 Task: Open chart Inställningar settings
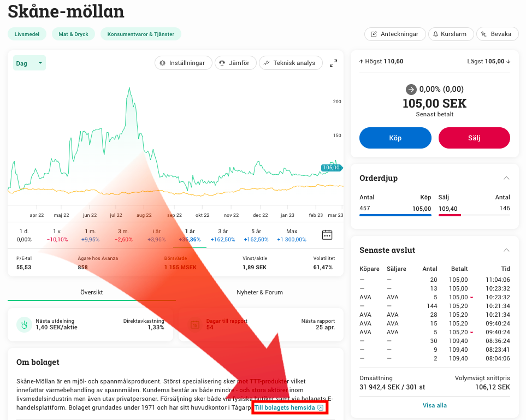[182, 63]
